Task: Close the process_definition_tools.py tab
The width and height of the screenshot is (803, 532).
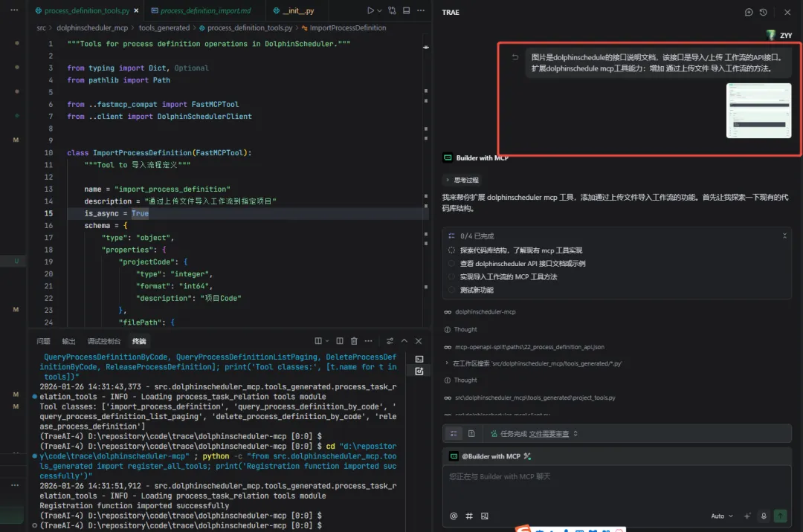Action: click(136, 10)
